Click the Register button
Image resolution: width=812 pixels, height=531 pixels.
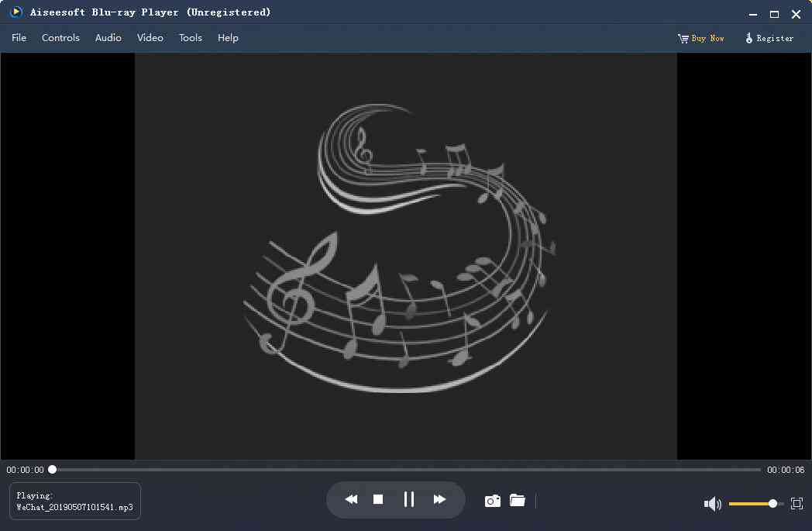769,38
